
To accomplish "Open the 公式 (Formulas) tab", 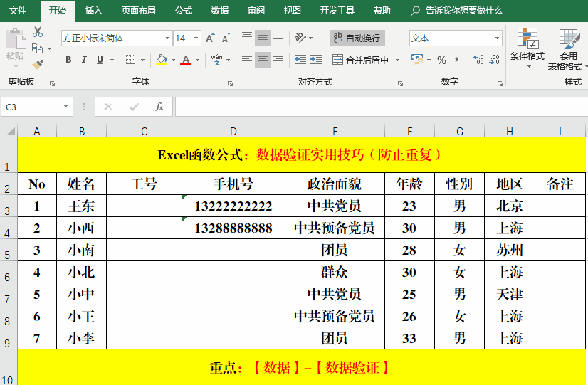I will [183, 11].
